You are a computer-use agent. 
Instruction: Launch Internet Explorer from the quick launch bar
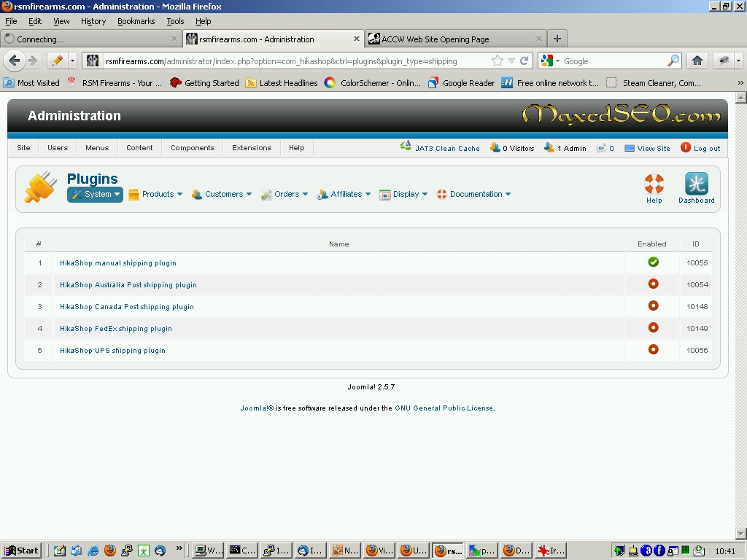[93, 551]
